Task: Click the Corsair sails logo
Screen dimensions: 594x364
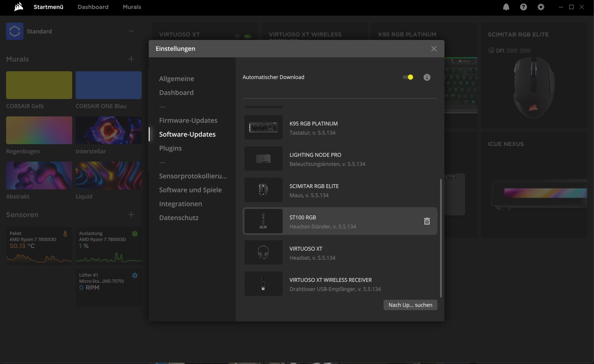Action: (18, 7)
